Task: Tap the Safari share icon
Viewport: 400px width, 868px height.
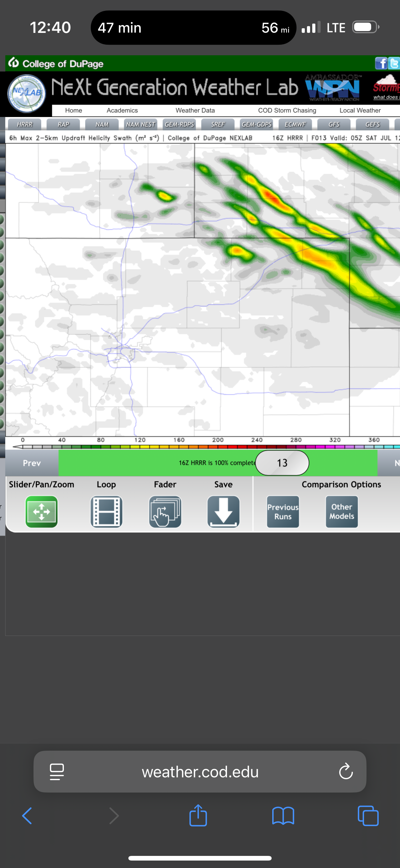Action: pyautogui.click(x=198, y=816)
